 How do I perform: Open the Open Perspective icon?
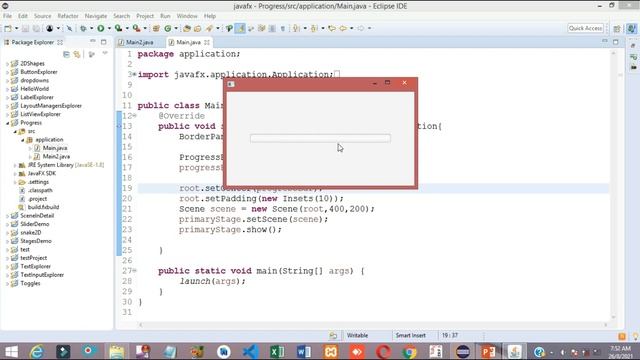[617, 28]
